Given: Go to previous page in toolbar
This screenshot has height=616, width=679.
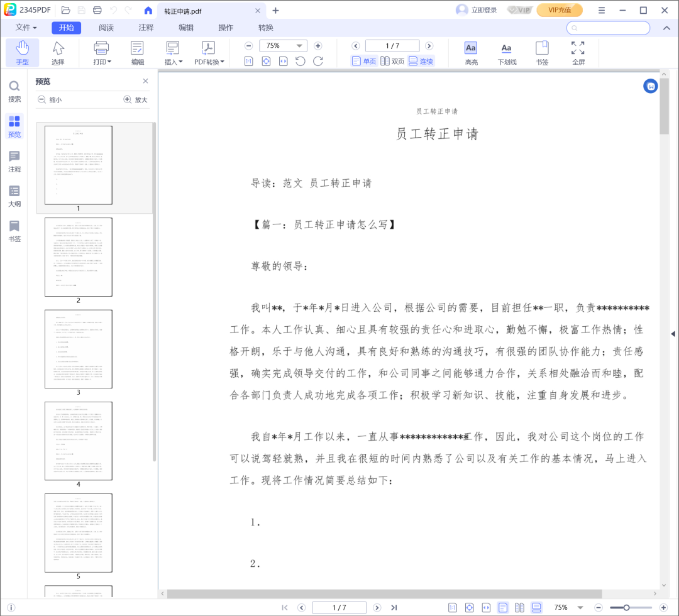Looking at the screenshot, I should 355,46.
